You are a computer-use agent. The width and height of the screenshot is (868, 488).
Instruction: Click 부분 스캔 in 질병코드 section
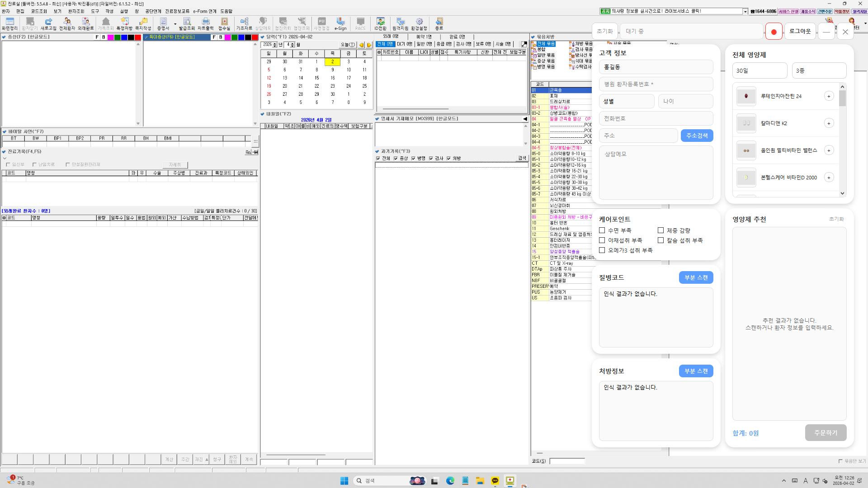[x=696, y=277]
